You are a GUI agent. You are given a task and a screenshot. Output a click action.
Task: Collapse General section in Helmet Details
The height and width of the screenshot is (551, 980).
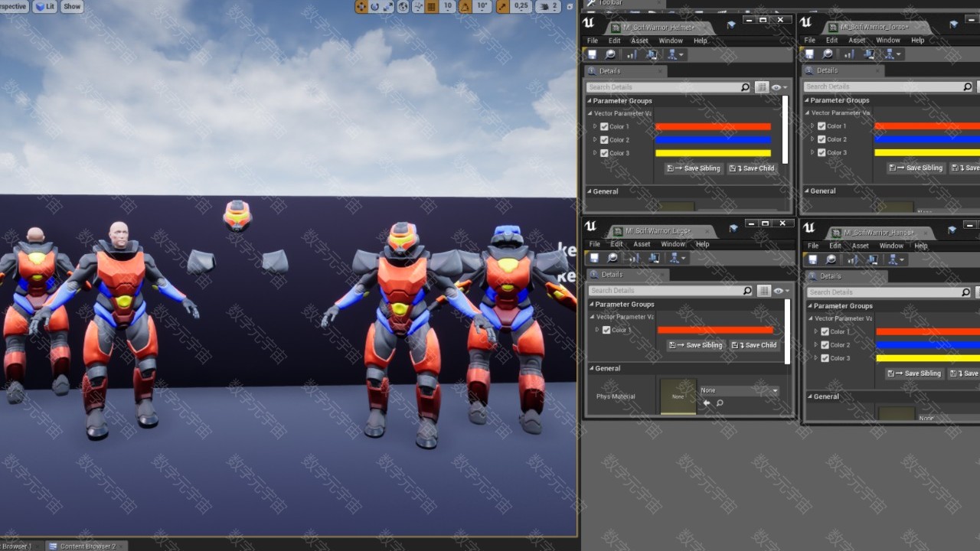click(590, 191)
